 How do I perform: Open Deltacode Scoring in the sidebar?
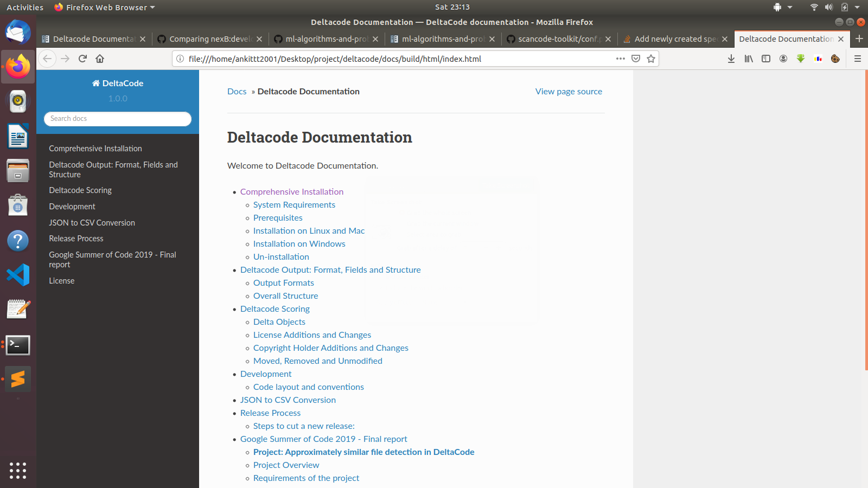point(80,190)
